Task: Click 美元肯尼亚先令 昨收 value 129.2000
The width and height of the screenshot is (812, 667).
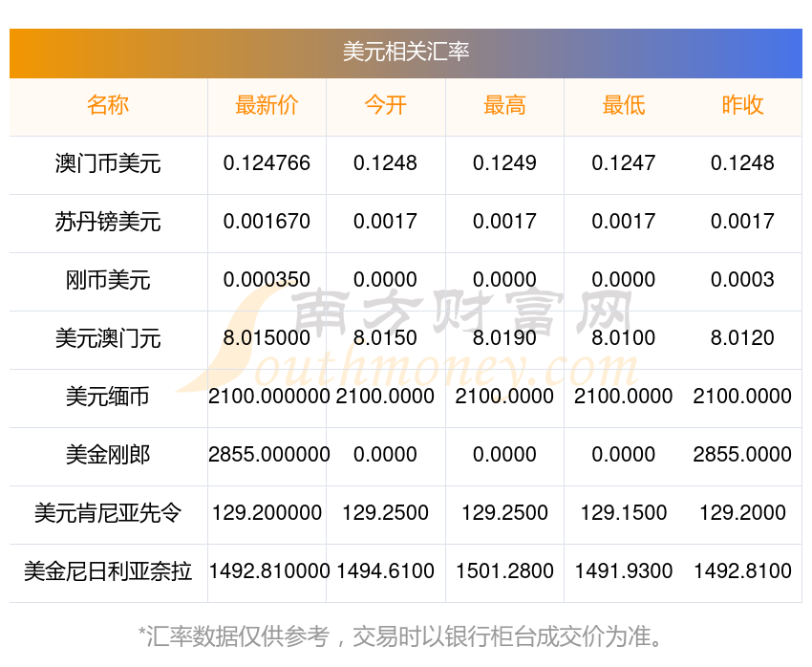Action: pyautogui.click(x=742, y=513)
